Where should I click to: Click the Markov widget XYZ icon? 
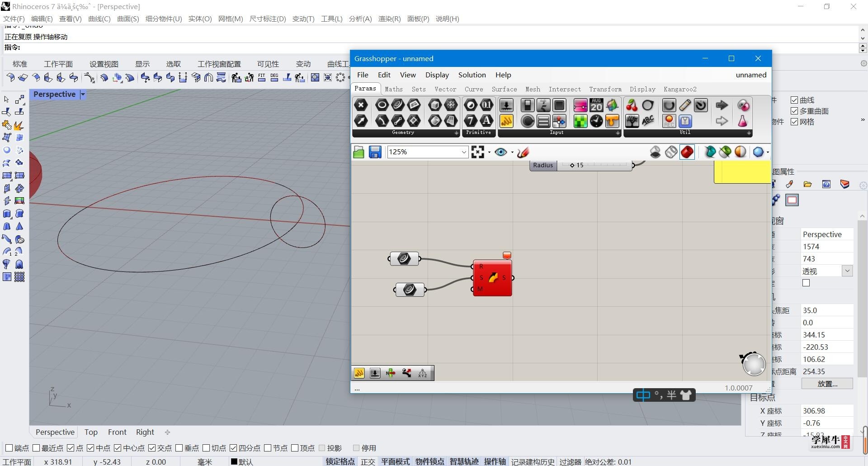tap(422, 373)
